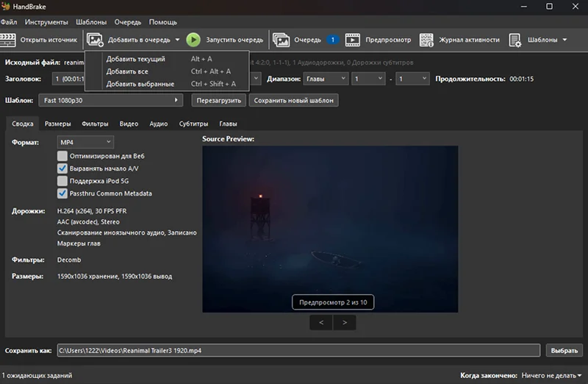Image resolution: width=588 pixels, height=384 pixels.
Task: Expand the MP4 format dropdown
Action: [x=85, y=142]
